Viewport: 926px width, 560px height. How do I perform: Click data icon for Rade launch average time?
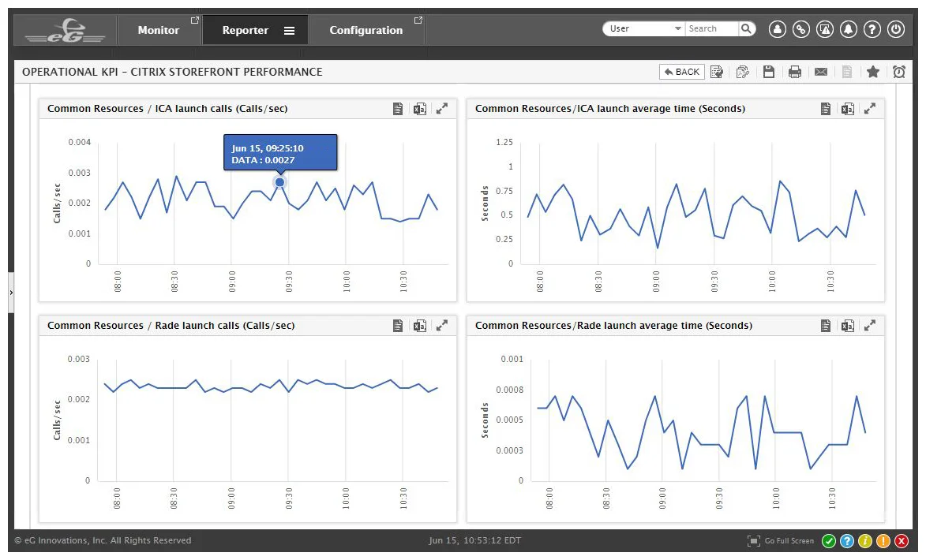click(x=826, y=326)
